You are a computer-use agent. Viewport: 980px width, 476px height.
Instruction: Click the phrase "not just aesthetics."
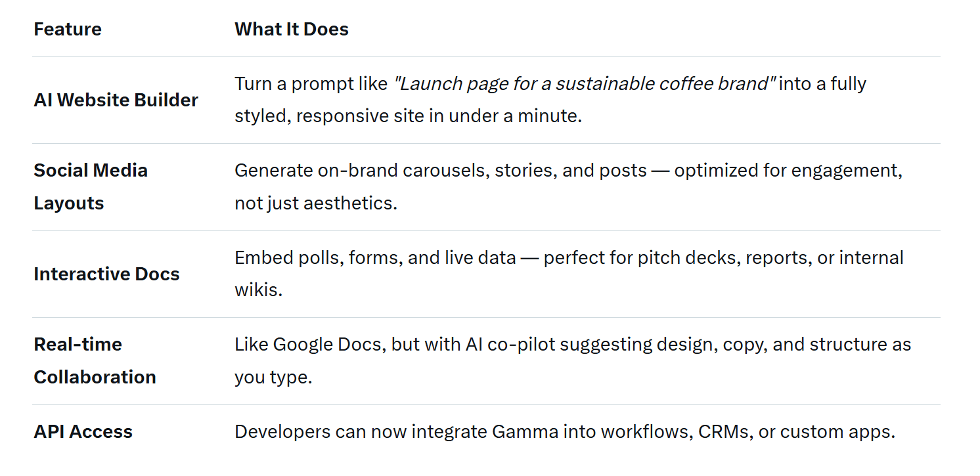tap(315, 204)
